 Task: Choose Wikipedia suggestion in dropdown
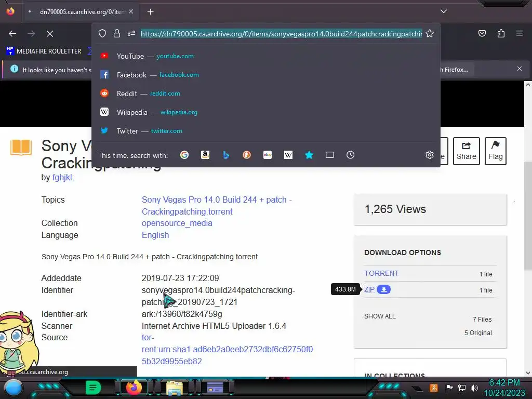(266, 112)
